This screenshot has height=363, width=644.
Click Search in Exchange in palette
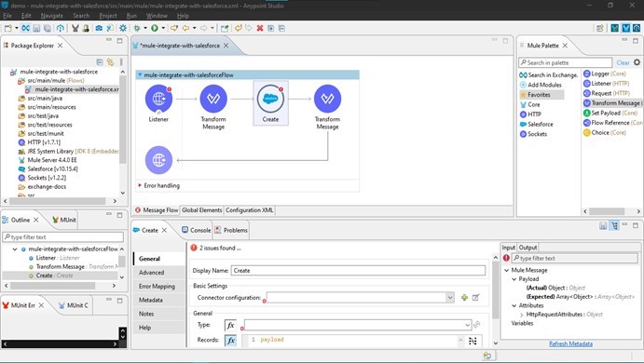pos(548,75)
